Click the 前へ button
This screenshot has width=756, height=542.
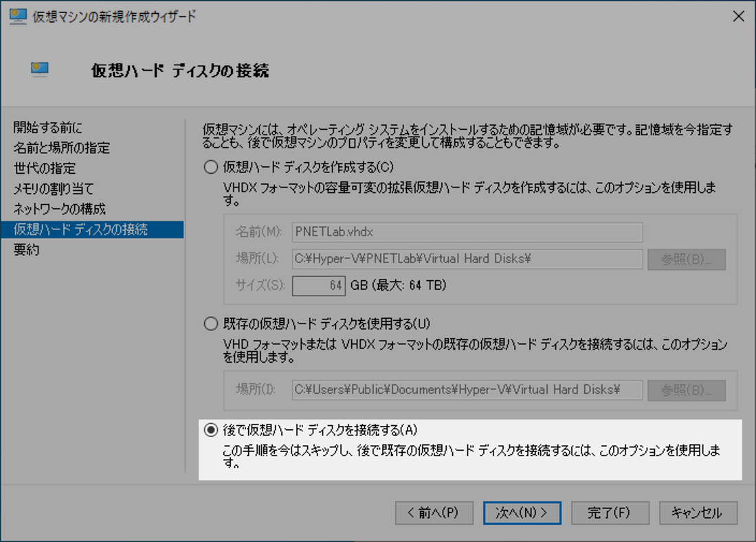pyautogui.click(x=434, y=512)
